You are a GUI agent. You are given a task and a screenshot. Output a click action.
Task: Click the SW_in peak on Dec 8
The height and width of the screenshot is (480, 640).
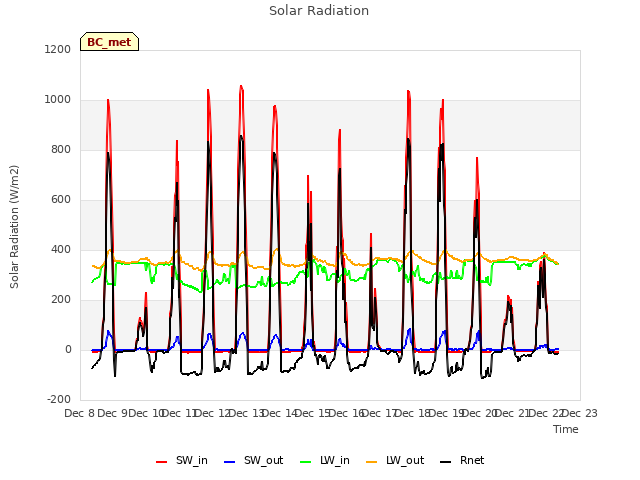(x=108, y=100)
